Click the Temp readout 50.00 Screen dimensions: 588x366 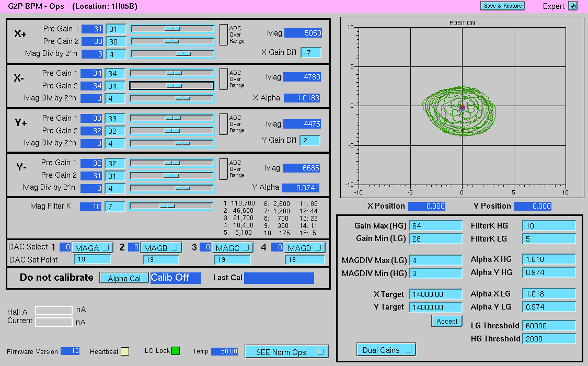coord(225,351)
